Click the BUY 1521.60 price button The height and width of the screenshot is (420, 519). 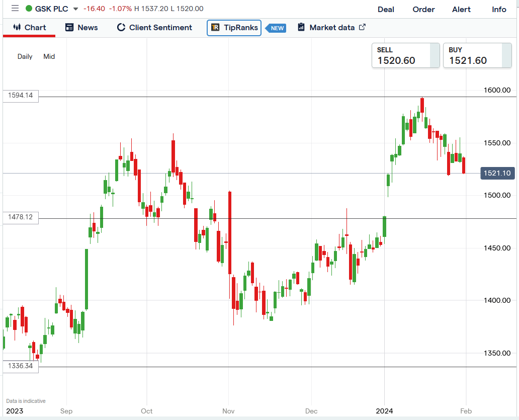tap(477, 56)
